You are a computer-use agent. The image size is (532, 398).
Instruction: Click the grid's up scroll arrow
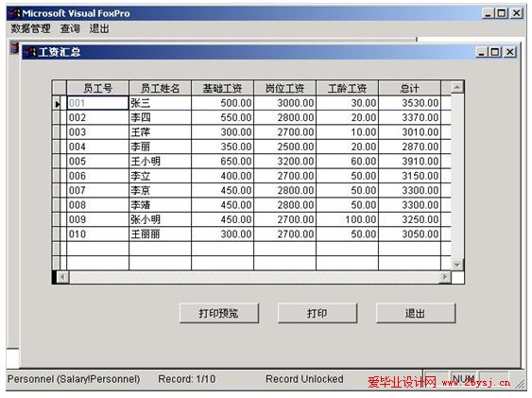point(457,88)
